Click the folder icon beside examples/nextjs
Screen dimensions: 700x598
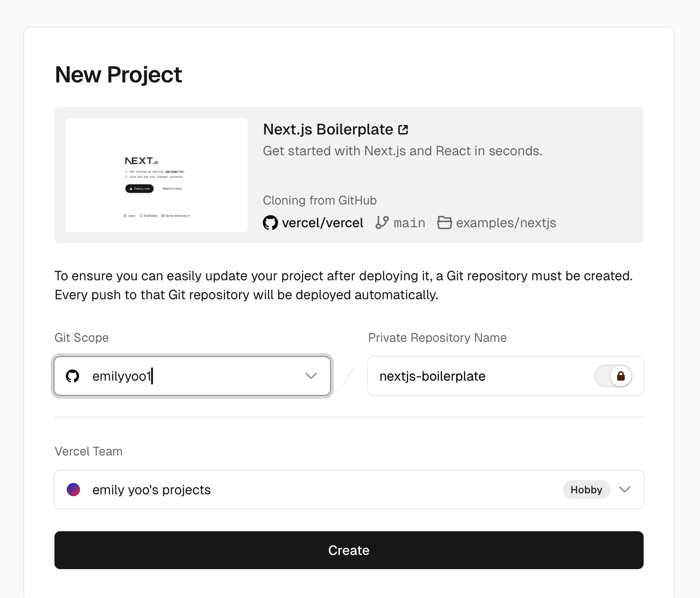[x=445, y=223]
